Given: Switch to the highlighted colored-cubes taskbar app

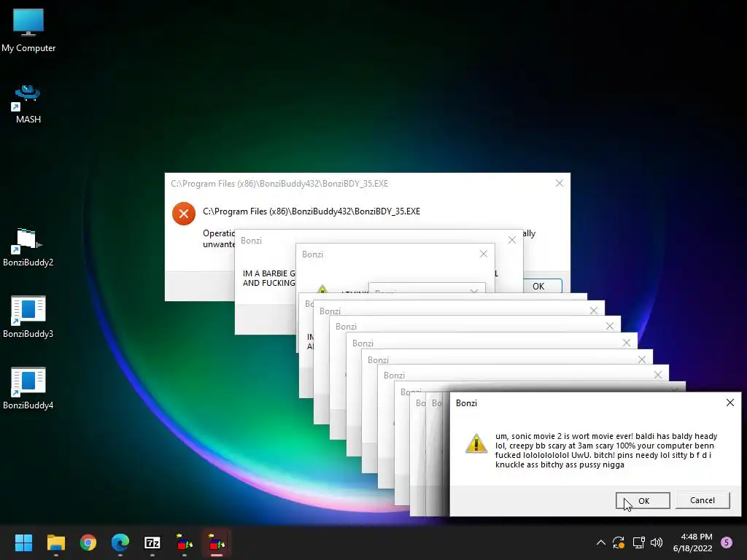Looking at the screenshot, I should 216,542.
